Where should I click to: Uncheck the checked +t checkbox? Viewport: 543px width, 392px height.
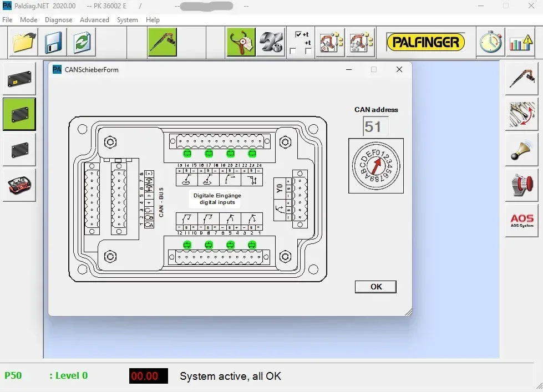(x=298, y=34)
